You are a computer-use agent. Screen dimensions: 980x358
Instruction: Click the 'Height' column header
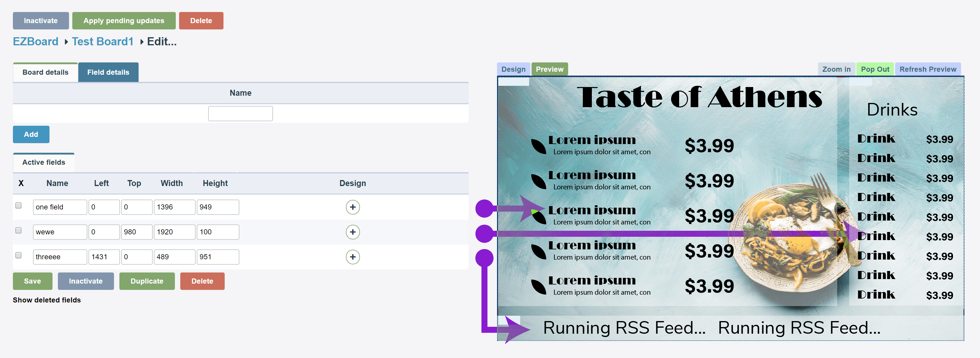pyautogui.click(x=215, y=183)
